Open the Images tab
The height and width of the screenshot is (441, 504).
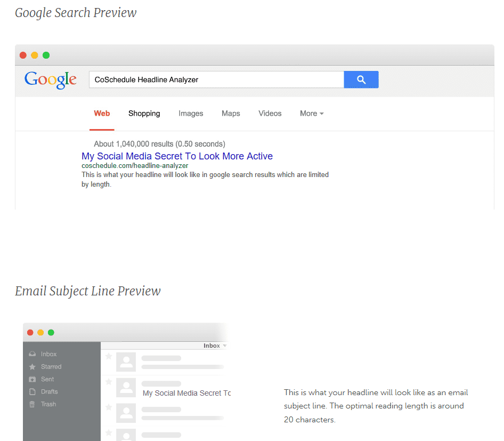tap(191, 114)
